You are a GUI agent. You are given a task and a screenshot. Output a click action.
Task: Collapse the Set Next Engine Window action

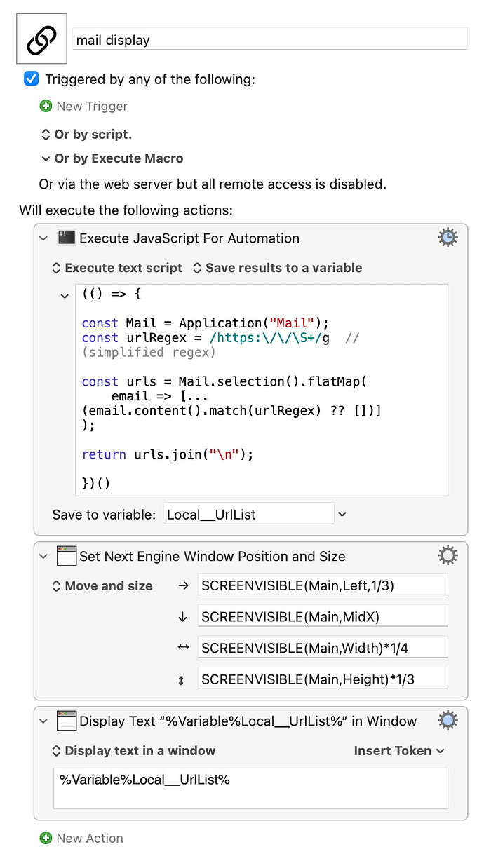[x=43, y=557]
